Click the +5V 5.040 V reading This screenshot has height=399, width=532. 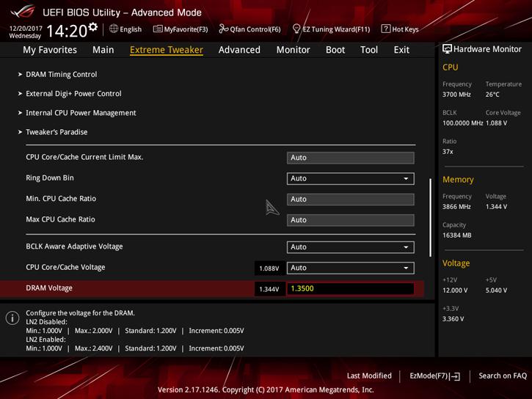pos(496,290)
